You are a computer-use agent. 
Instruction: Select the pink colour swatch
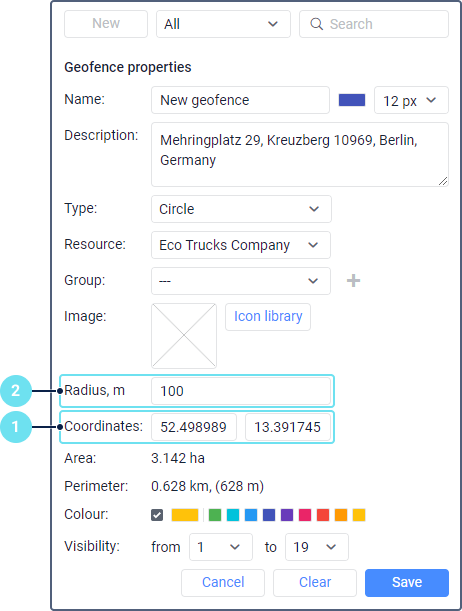tap(305, 515)
